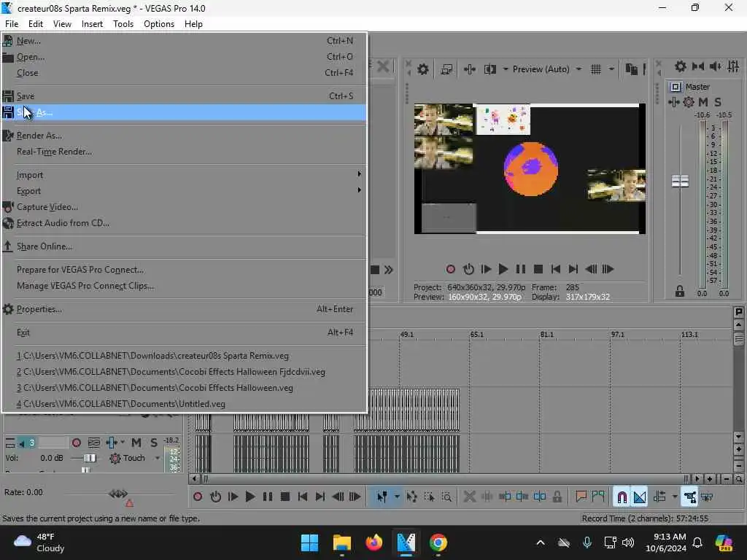Click the playback Rate scrub slider
This screenshot has width=747, height=560.
[x=118, y=494]
